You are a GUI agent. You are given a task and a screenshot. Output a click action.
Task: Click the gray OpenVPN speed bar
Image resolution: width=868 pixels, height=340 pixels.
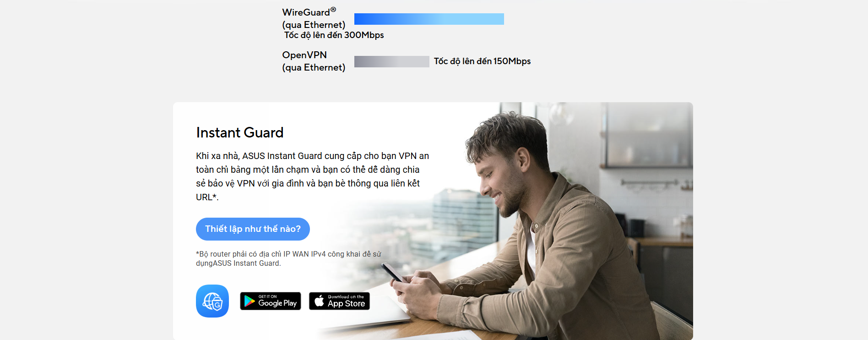(392, 61)
